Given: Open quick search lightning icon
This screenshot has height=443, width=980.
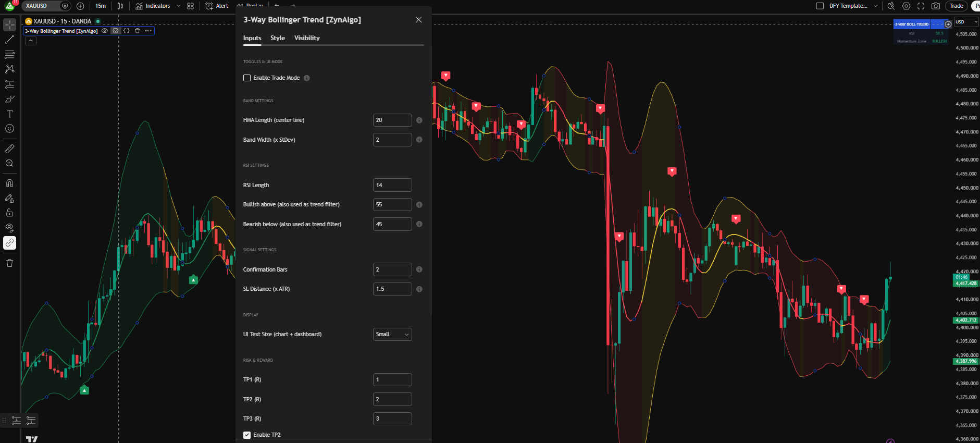Looking at the screenshot, I should click(891, 6).
